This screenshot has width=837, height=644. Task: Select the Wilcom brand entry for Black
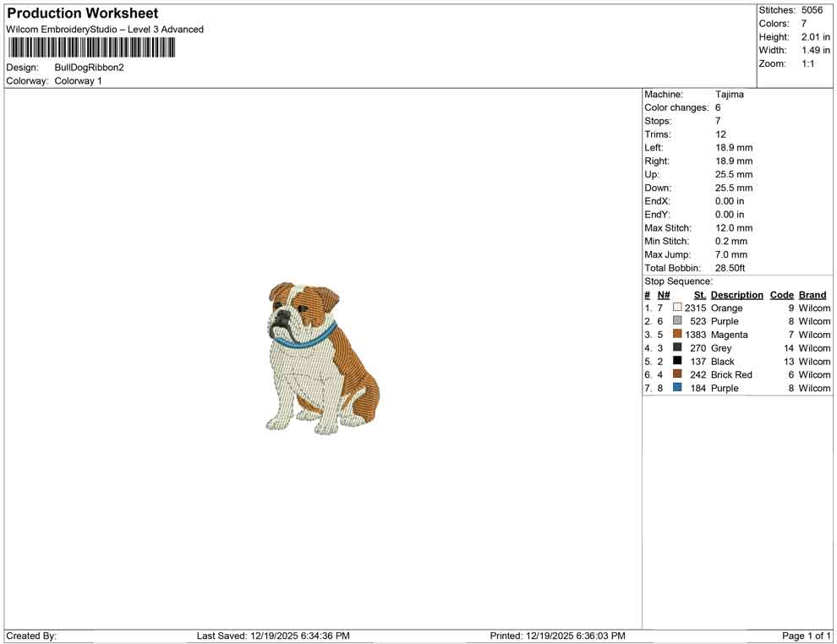(813, 361)
